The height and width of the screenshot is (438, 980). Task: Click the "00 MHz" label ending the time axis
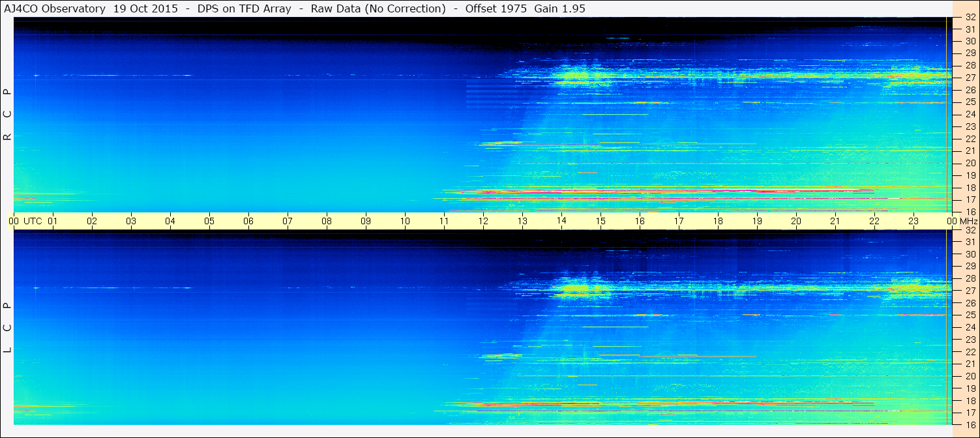click(x=962, y=221)
